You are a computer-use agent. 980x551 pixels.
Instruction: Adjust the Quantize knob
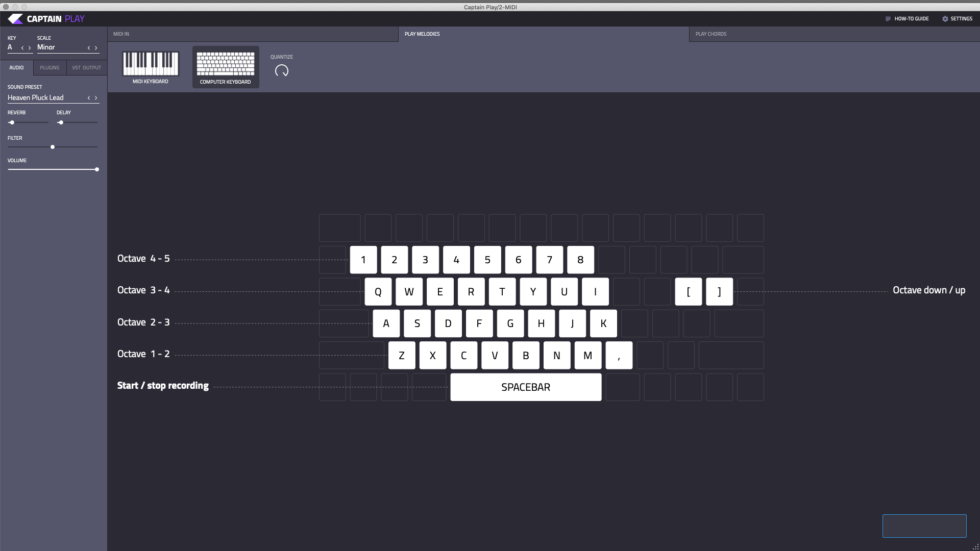(x=282, y=70)
